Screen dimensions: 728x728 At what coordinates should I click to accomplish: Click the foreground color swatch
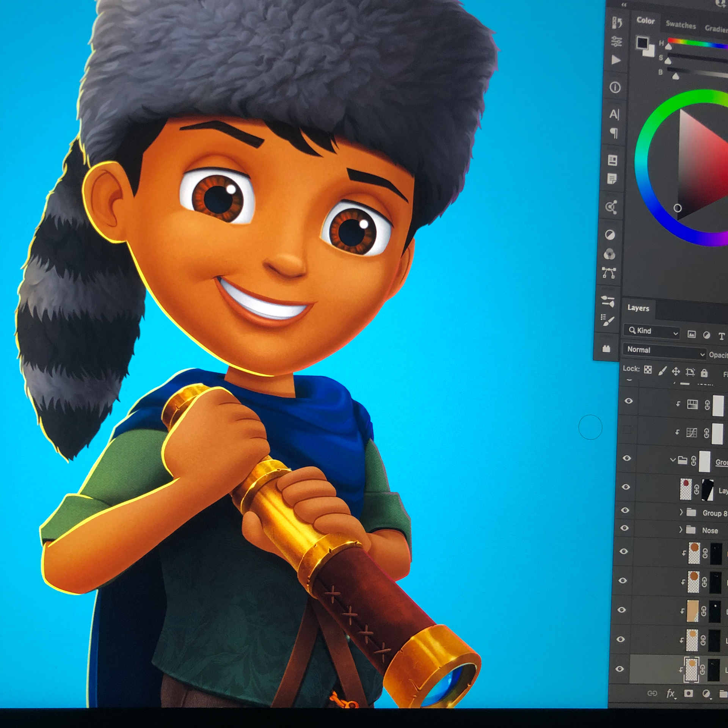(x=642, y=42)
